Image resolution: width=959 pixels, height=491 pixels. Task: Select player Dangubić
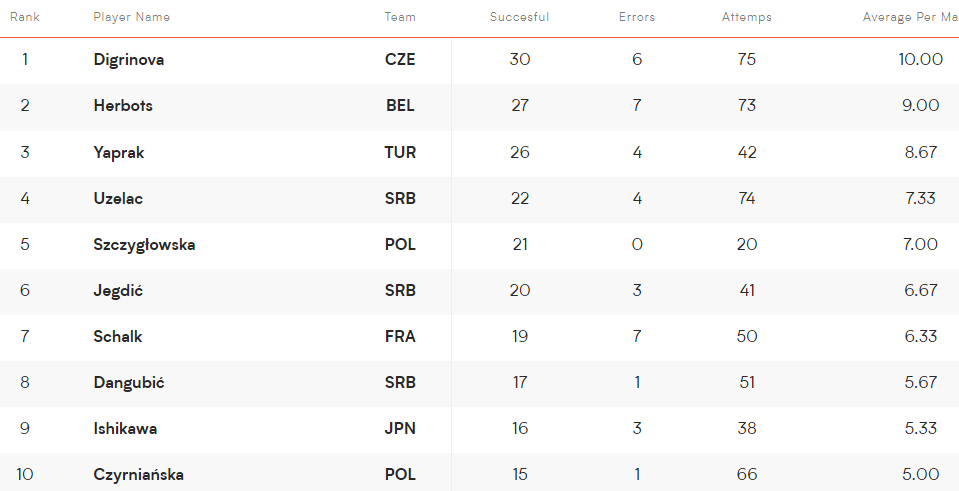[x=129, y=383]
